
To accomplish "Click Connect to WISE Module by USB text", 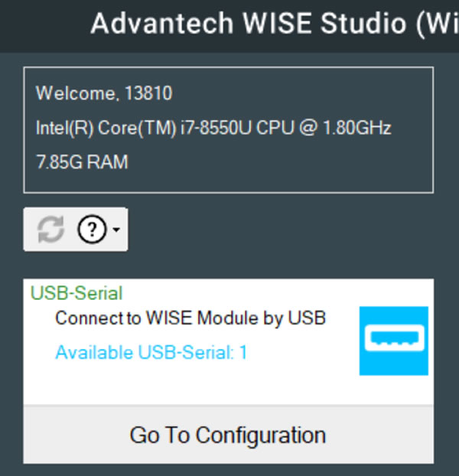I will pos(190,318).
